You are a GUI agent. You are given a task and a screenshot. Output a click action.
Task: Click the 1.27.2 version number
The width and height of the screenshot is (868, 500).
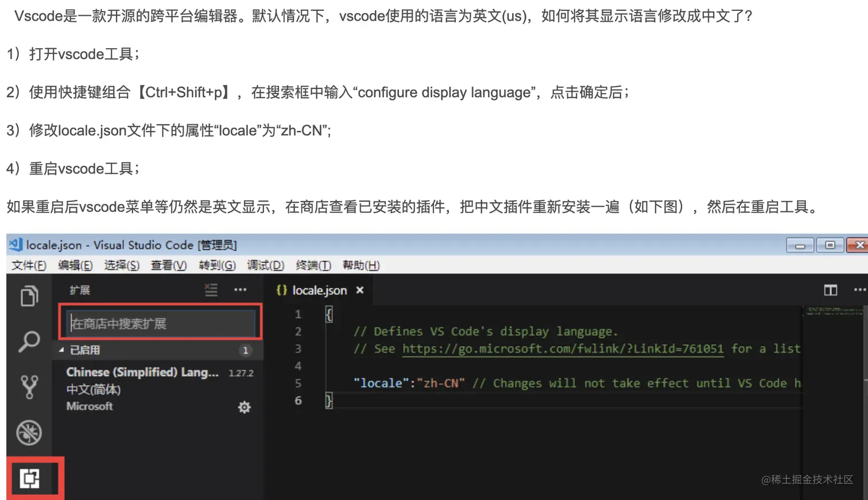(x=241, y=373)
